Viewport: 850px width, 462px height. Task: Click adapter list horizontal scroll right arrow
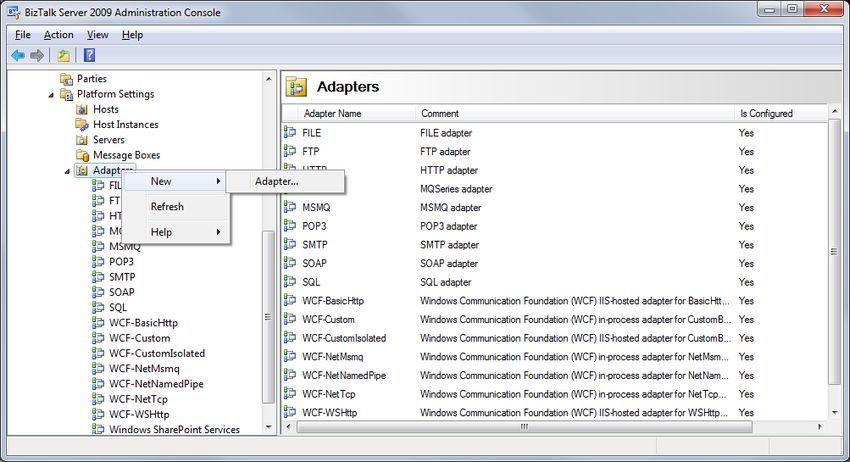tap(820, 427)
